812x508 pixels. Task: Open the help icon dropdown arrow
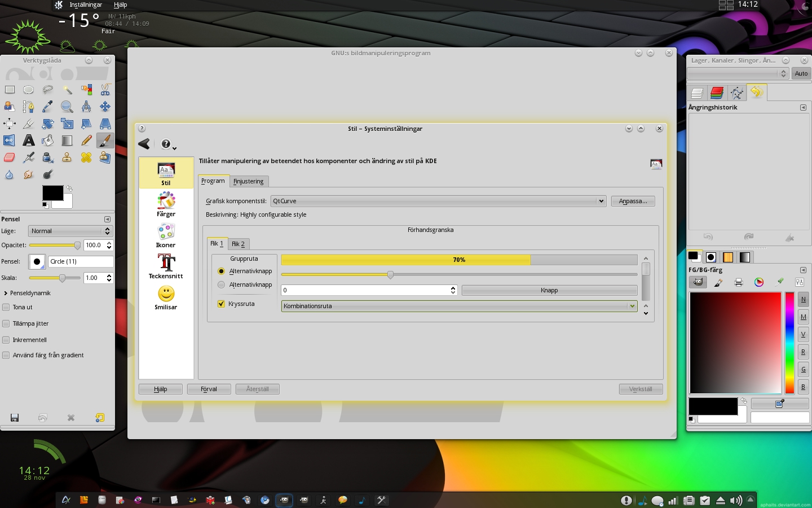point(175,148)
